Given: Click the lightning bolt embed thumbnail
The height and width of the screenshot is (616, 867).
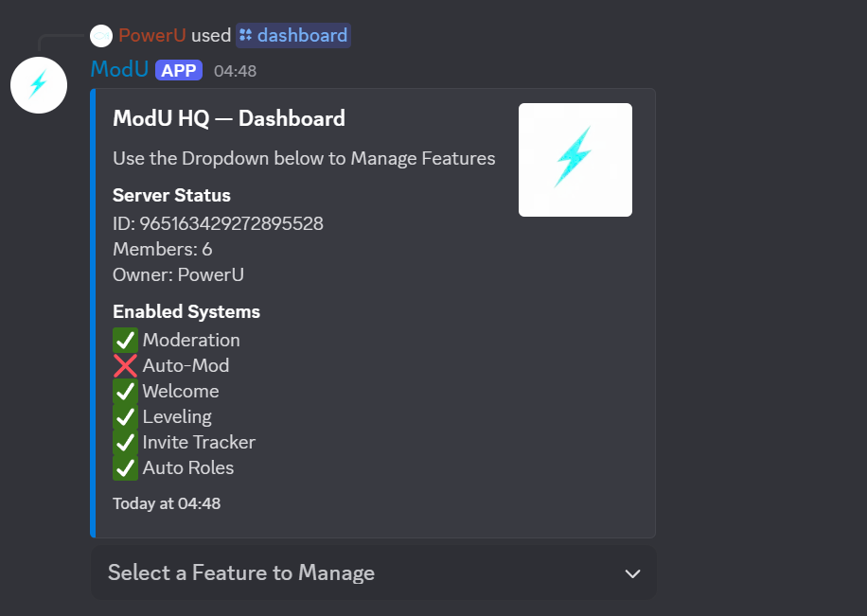Looking at the screenshot, I should pos(575,159).
